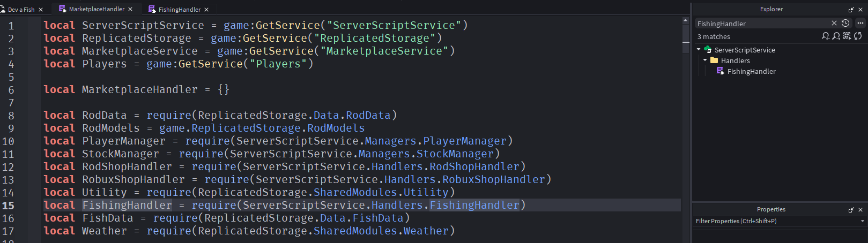
Task: Close the FishingHandler script tab
Action: tap(206, 10)
